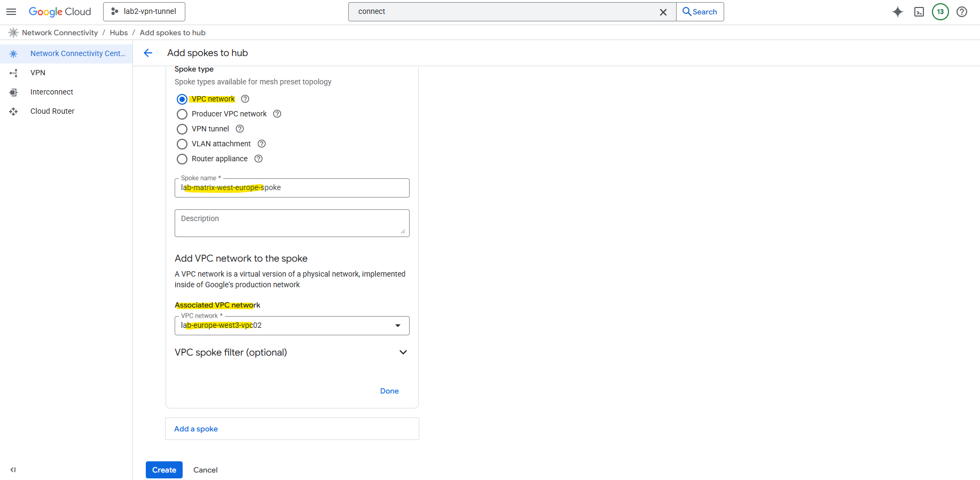The image size is (980, 480).
Task: Activate Cloud Shell terminal icon
Action: [919, 12]
